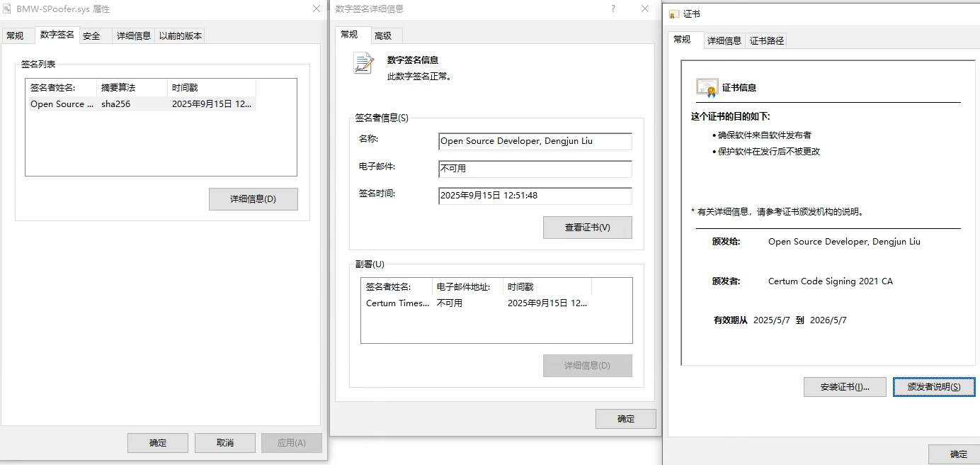Open 详细信息 tab in certificate window
Screen dimensions: 980x465
pyautogui.click(x=725, y=41)
